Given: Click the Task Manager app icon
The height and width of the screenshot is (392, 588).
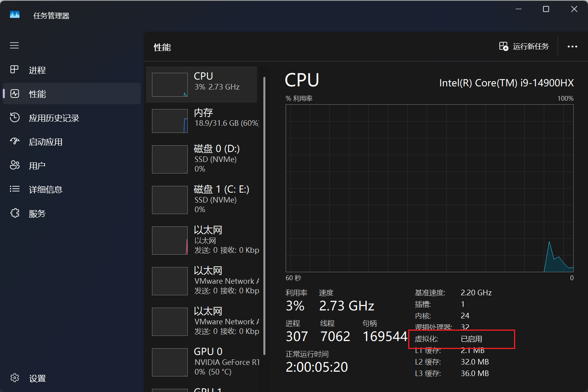Looking at the screenshot, I should (x=15, y=15).
